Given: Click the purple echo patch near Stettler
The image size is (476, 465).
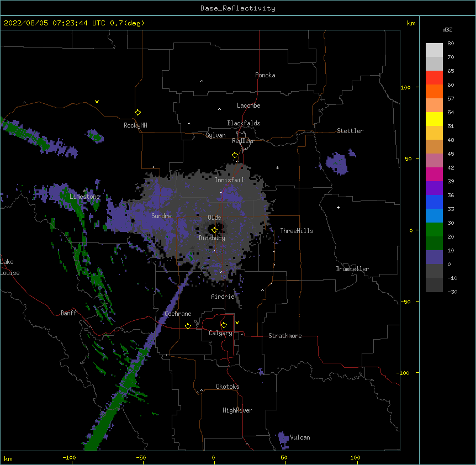Looking at the screenshot, I should pyautogui.click(x=337, y=163).
